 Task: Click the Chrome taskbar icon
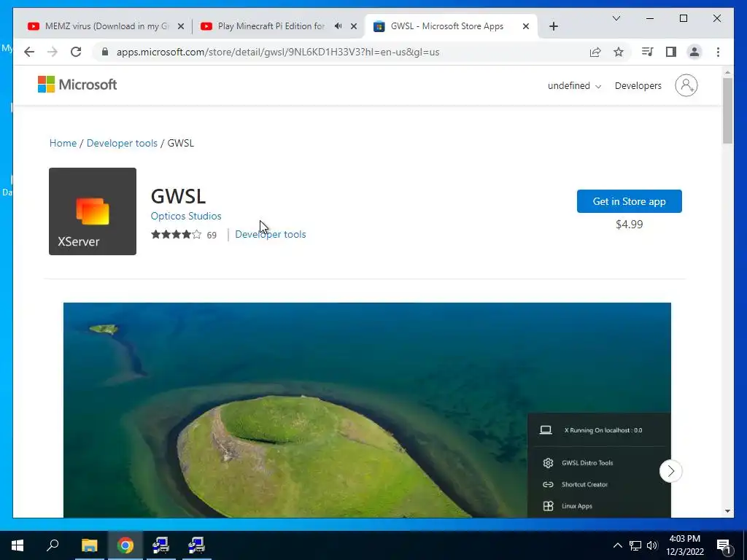(125, 545)
